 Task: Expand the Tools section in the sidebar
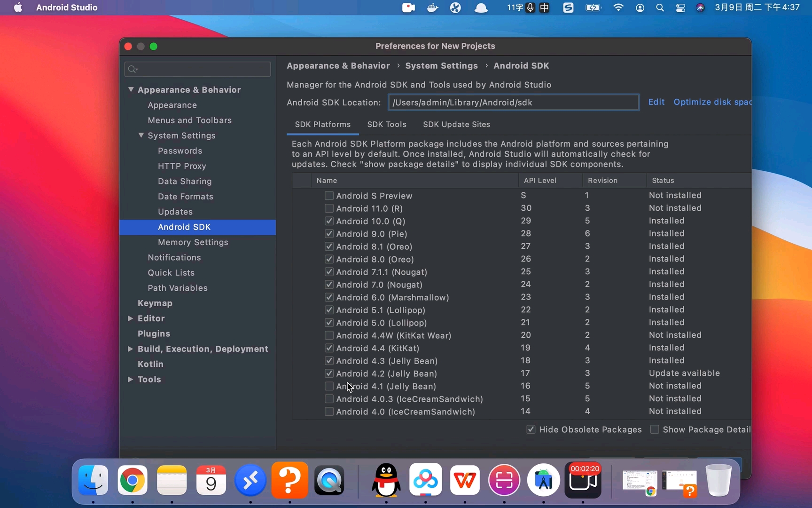130,380
